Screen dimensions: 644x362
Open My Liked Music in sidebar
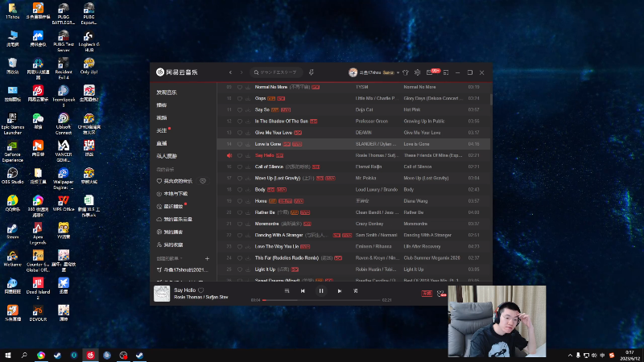(175, 181)
